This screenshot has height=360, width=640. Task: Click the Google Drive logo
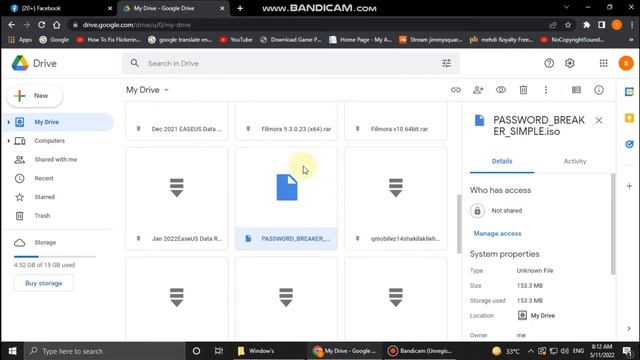(x=20, y=63)
